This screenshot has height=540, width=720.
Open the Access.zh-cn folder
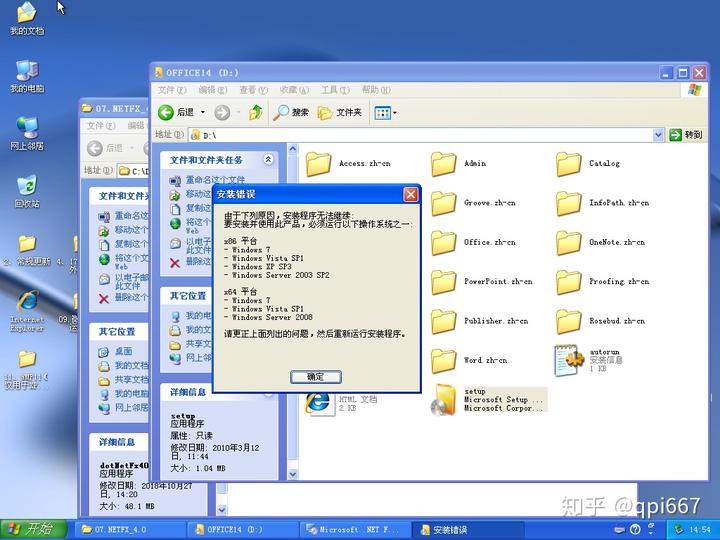349,164
